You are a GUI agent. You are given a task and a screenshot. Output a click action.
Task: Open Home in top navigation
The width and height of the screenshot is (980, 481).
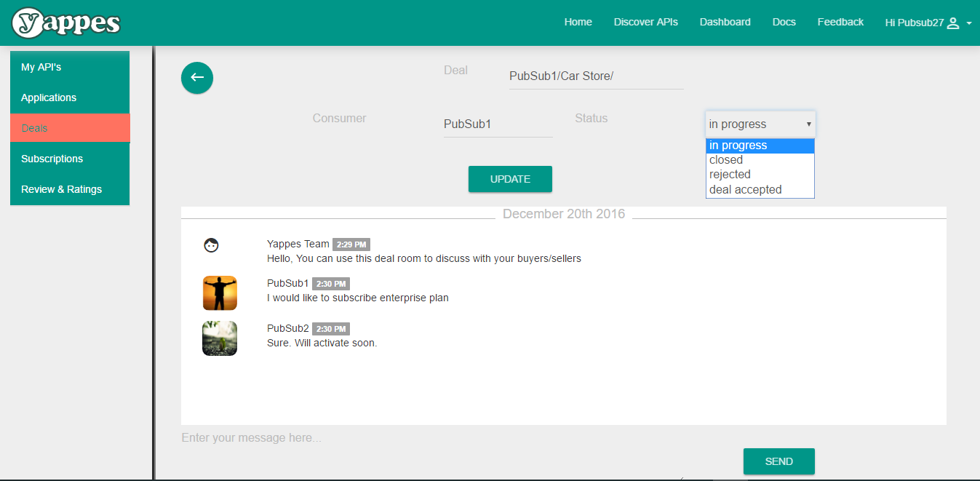click(578, 22)
